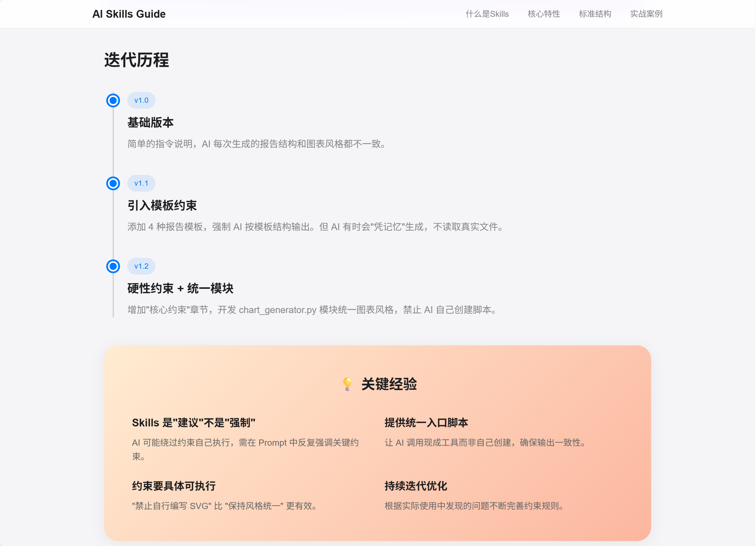The image size is (756, 546).
Task: Click the 迭代历程 section heading
Action: click(x=137, y=60)
